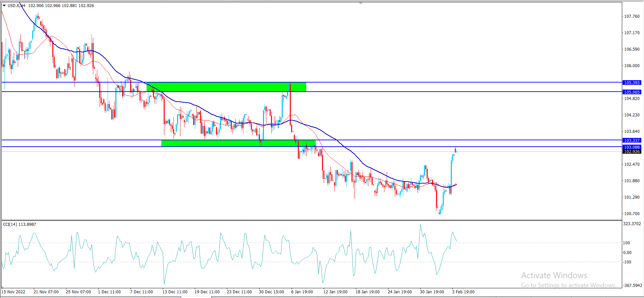Click the 105.065 price level label
644x298 pixels.
pos(632,92)
